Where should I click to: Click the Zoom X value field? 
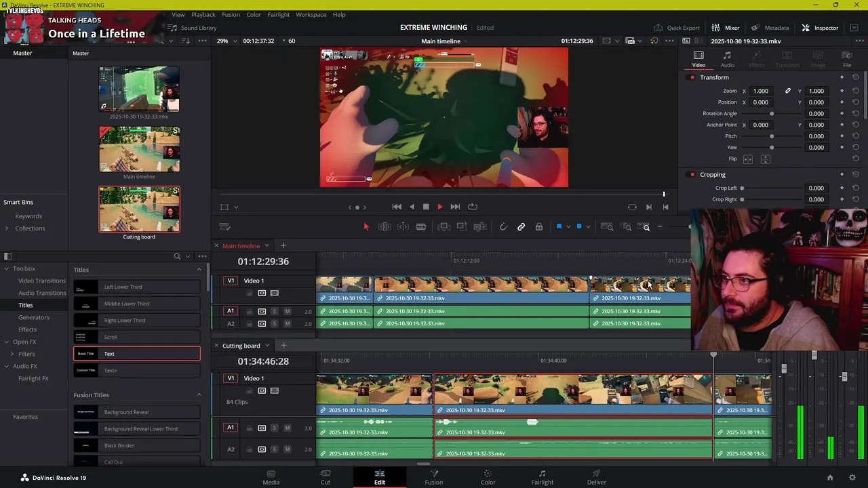point(761,91)
